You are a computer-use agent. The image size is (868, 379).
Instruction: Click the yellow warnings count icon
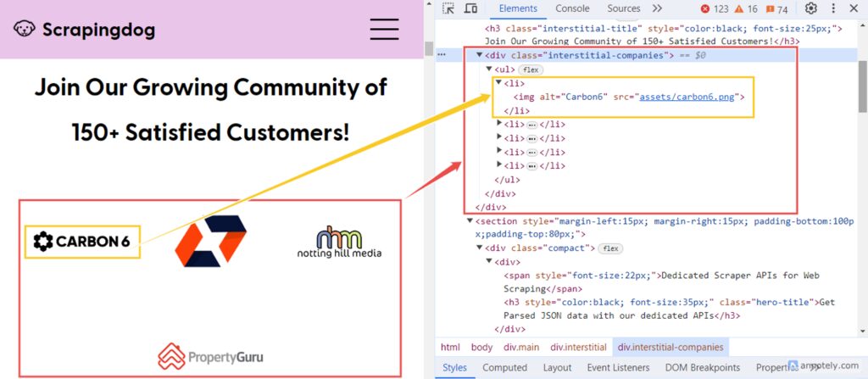737,9
